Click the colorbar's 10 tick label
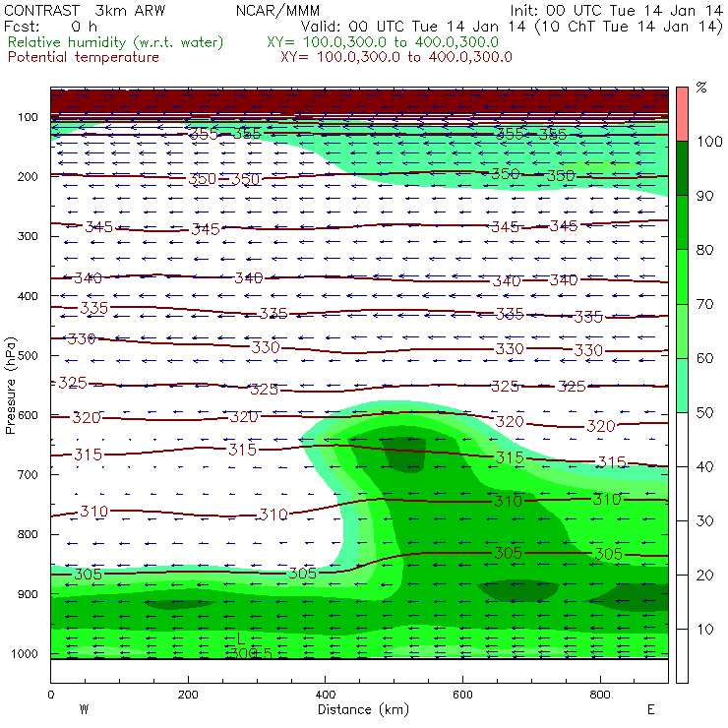 point(704,630)
